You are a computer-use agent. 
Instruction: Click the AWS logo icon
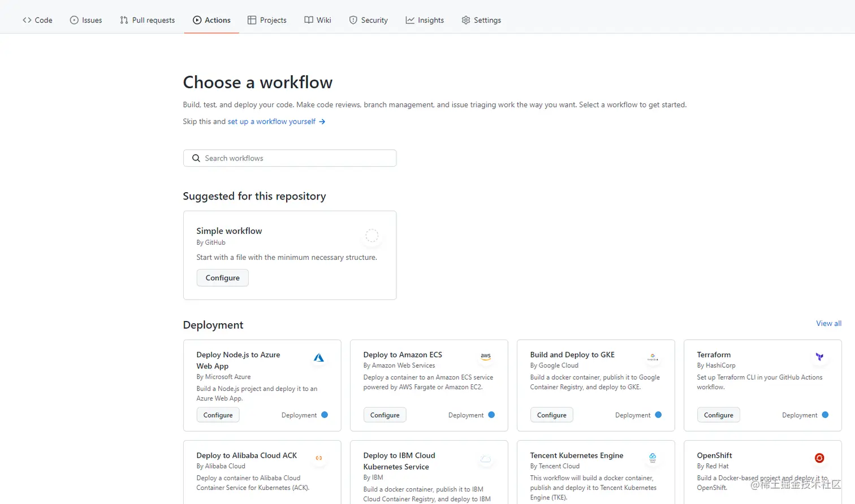486,357
